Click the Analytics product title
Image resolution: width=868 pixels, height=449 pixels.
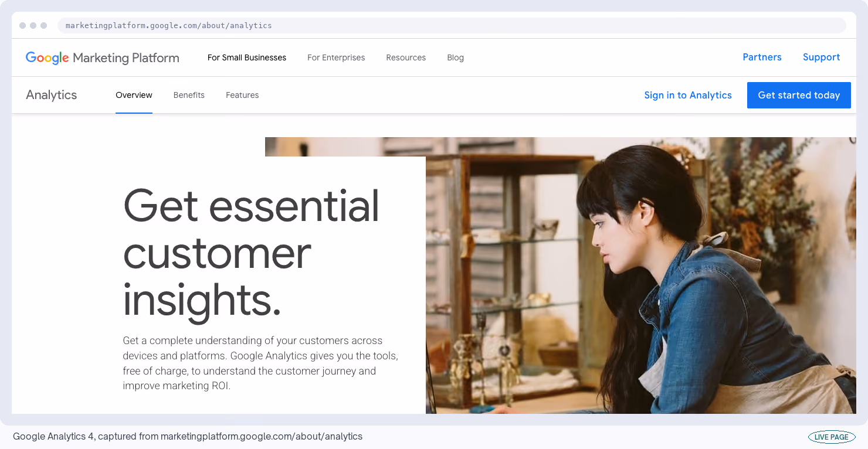tap(52, 95)
